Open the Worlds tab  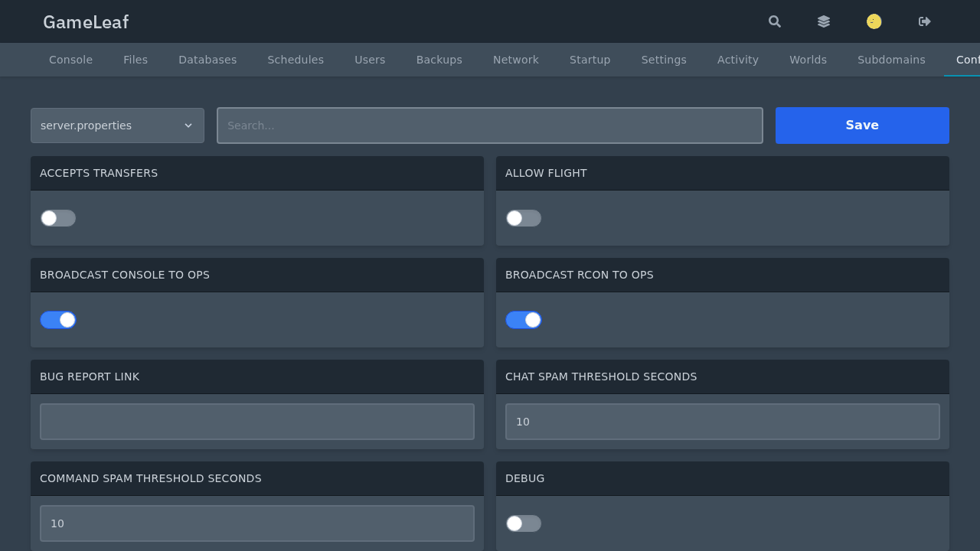tap(808, 60)
